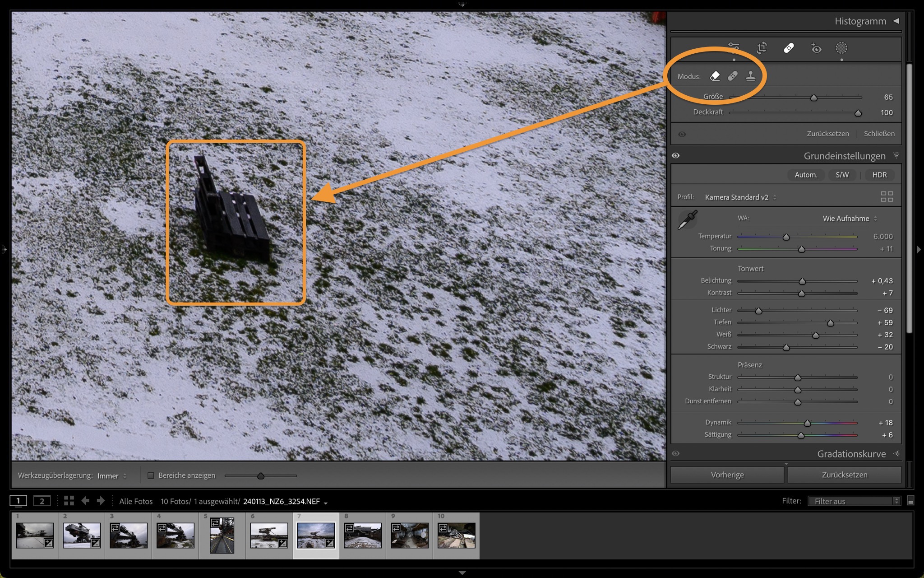Switch to S/W treatment
This screenshot has height=578, width=924.
(842, 175)
